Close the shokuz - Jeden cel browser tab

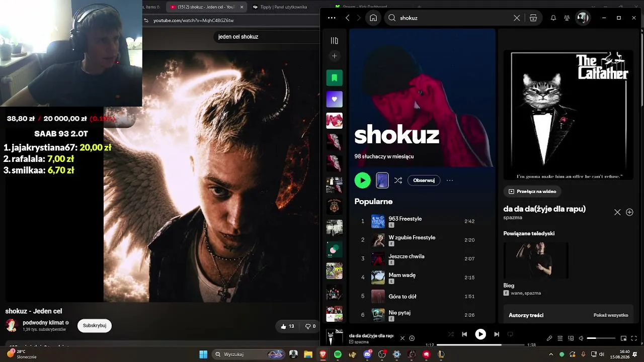click(242, 7)
